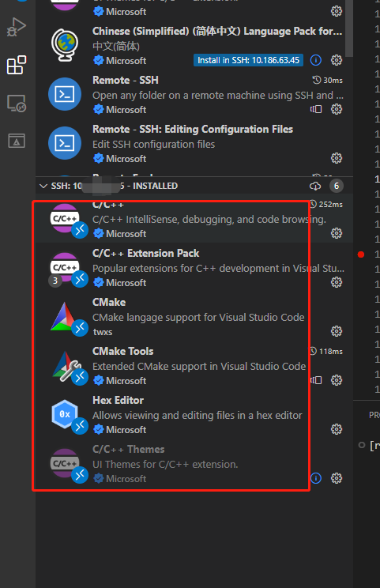Open the Run and Debug view
Image resolution: width=380 pixels, height=588 pixels.
(x=17, y=28)
